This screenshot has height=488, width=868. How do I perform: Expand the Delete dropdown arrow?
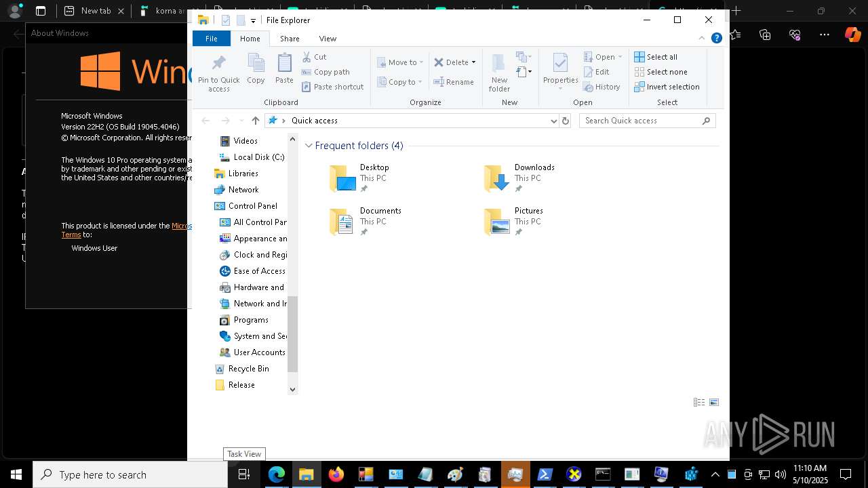tap(473, 62)
